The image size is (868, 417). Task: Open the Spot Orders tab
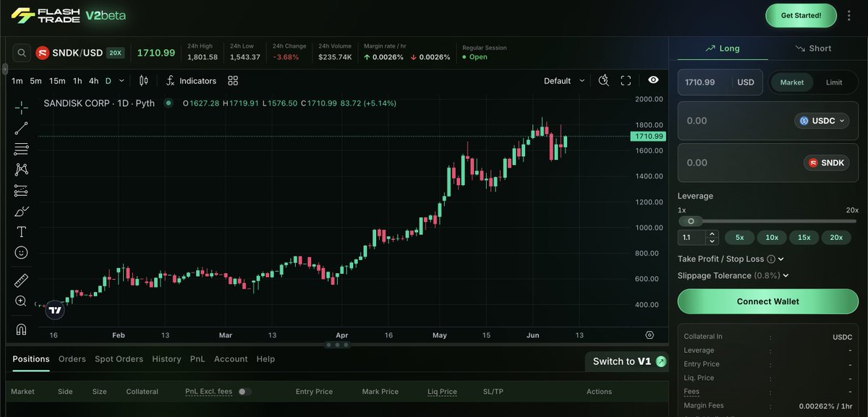[119, 359]
